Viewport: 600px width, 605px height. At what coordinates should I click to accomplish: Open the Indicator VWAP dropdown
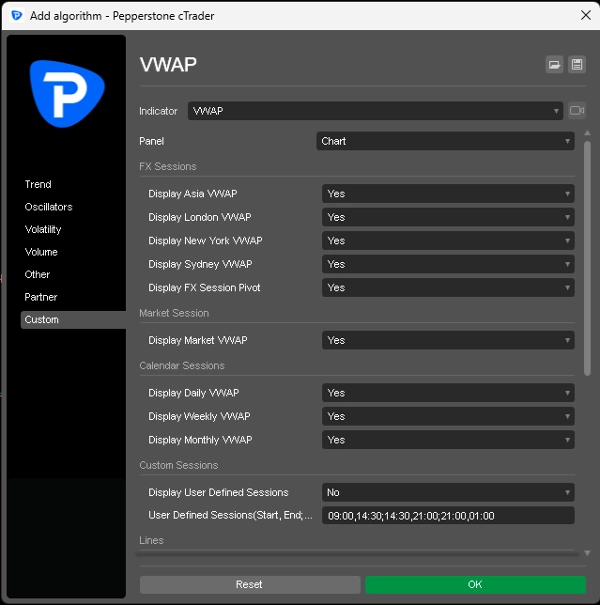point(375,111)
